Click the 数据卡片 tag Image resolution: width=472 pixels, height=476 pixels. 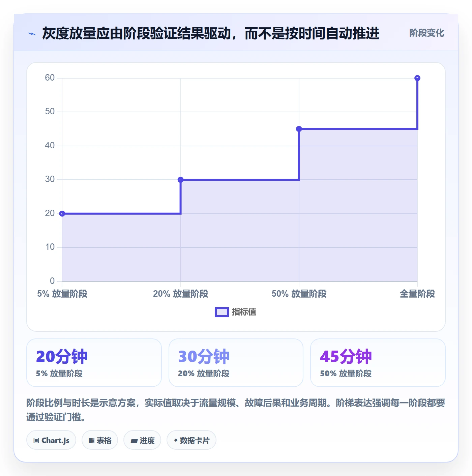point(191,440)
